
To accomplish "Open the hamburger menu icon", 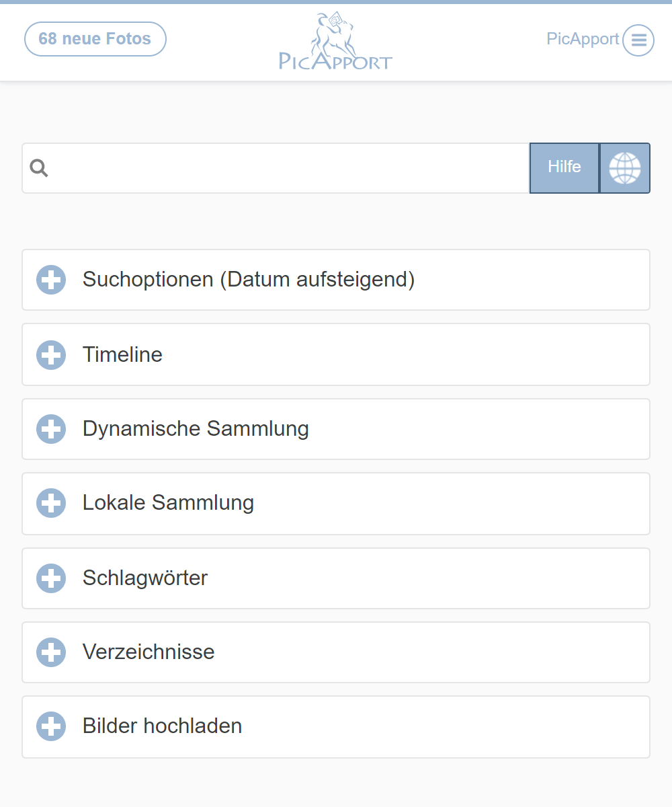I will coord(638,40).
